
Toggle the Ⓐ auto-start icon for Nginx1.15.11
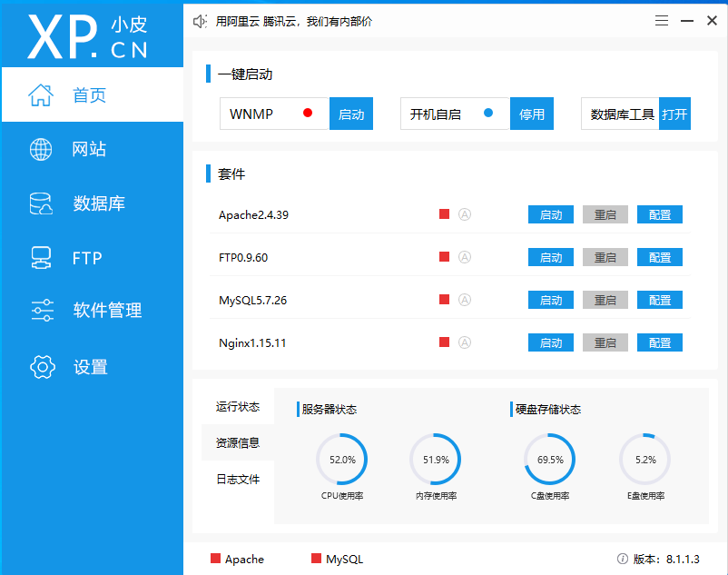[464, 342]
